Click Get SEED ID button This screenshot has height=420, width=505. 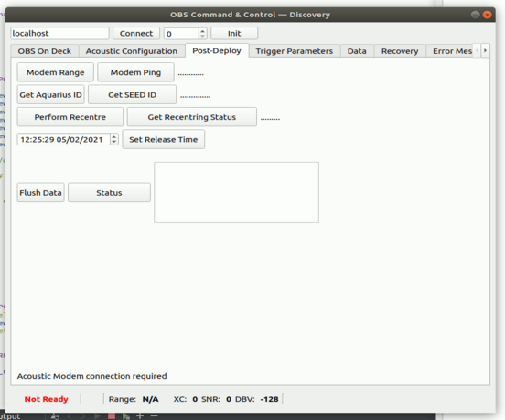pyautogui.click(x=132, y=94)
